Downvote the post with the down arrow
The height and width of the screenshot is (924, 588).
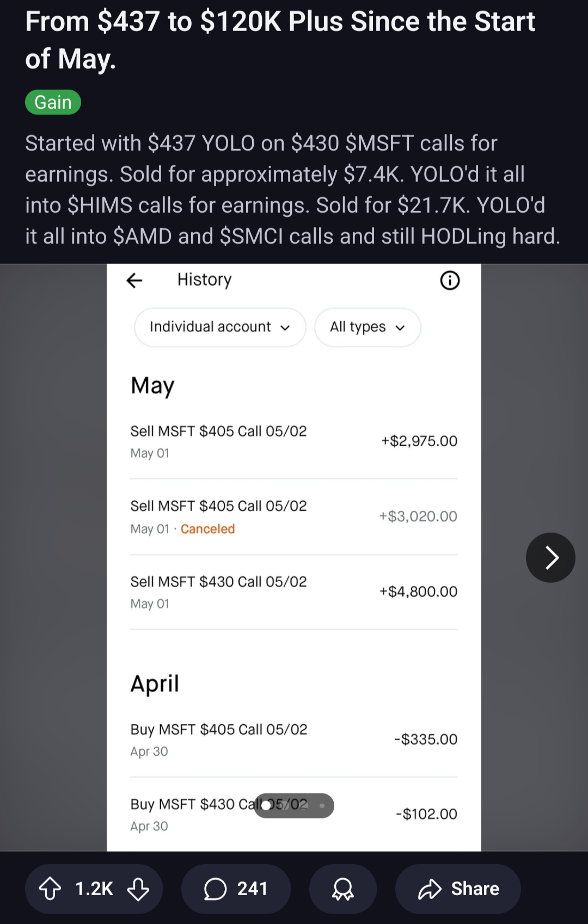(138, 889)
